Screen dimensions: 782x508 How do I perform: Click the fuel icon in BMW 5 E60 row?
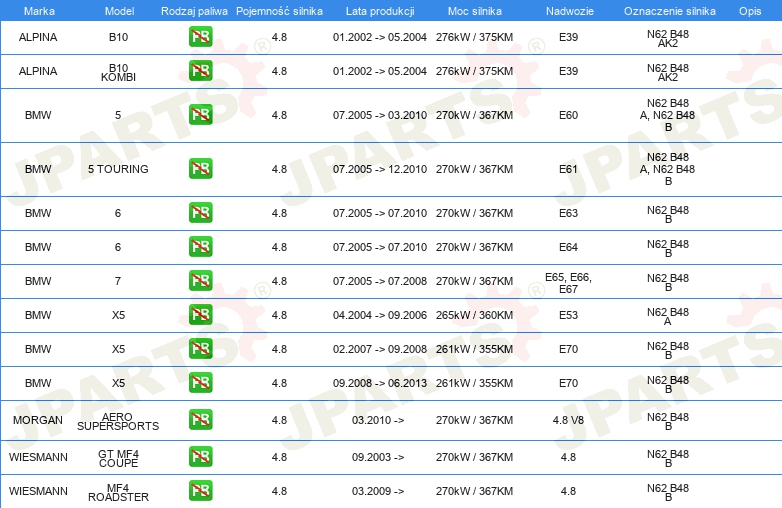200,115
